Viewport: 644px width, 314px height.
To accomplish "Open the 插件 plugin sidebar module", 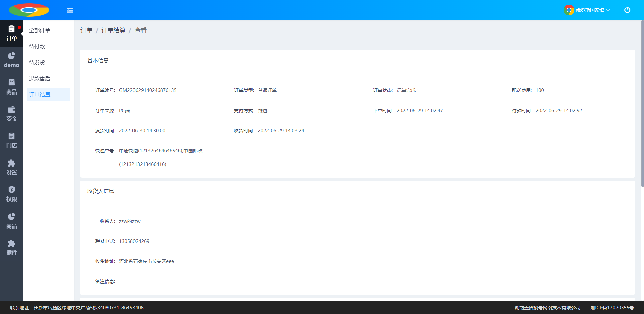I will (x=12, y=248).
